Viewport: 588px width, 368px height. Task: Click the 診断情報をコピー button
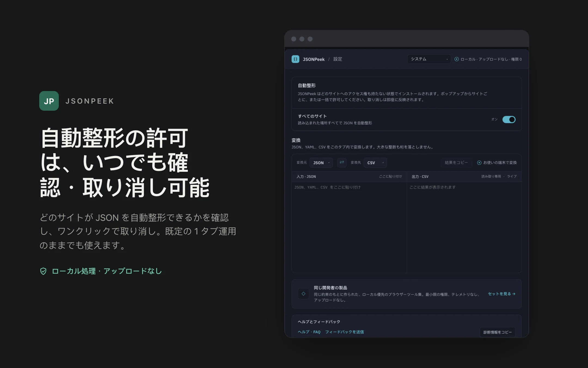pos(497,332)
